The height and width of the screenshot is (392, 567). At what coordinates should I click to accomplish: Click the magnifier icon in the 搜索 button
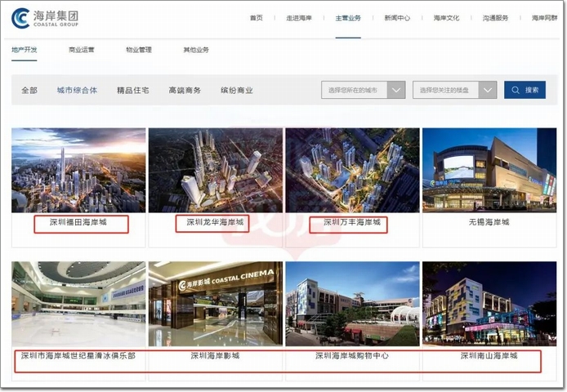tap(516, 90)
